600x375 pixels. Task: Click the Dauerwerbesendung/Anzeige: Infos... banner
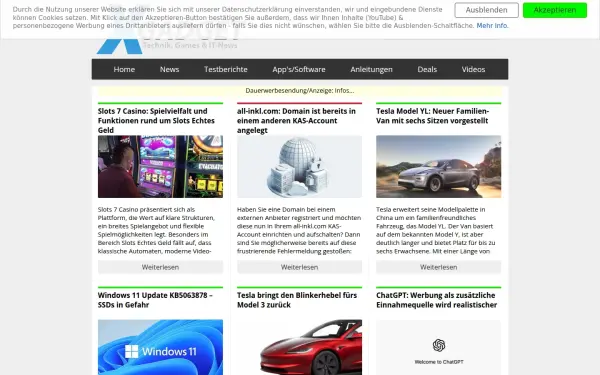point(300,91)
